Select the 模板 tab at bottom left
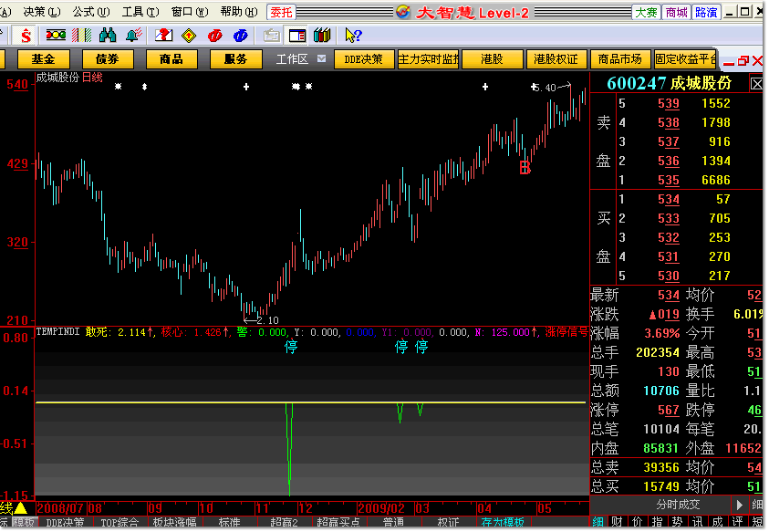The height and width of the screenshot is (532, 769). tap(24, 522)
